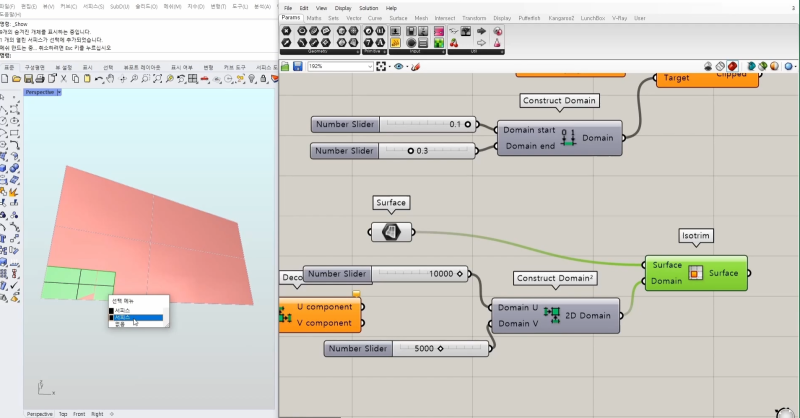Image resolution: width=800 pixels, height=418 pixels.
Task: Click the Construct Domain² 2D Domain component
Action: tap(555, 315)
